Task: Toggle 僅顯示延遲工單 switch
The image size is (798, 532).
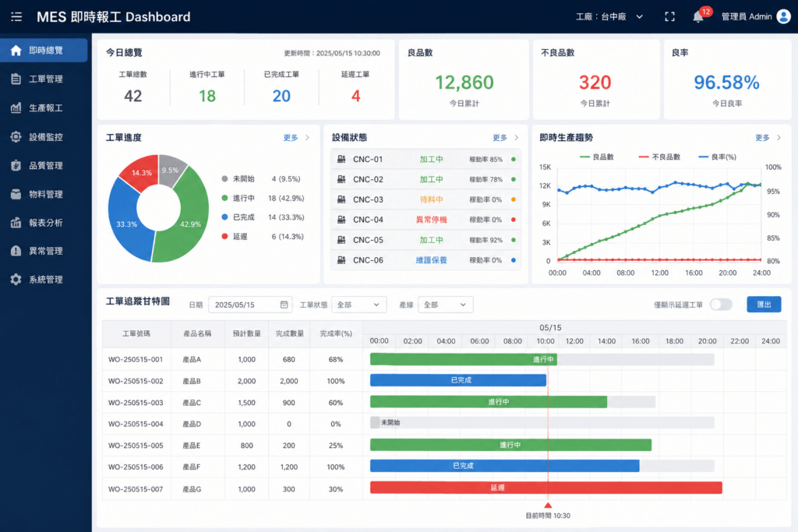Action: [721, 305]
